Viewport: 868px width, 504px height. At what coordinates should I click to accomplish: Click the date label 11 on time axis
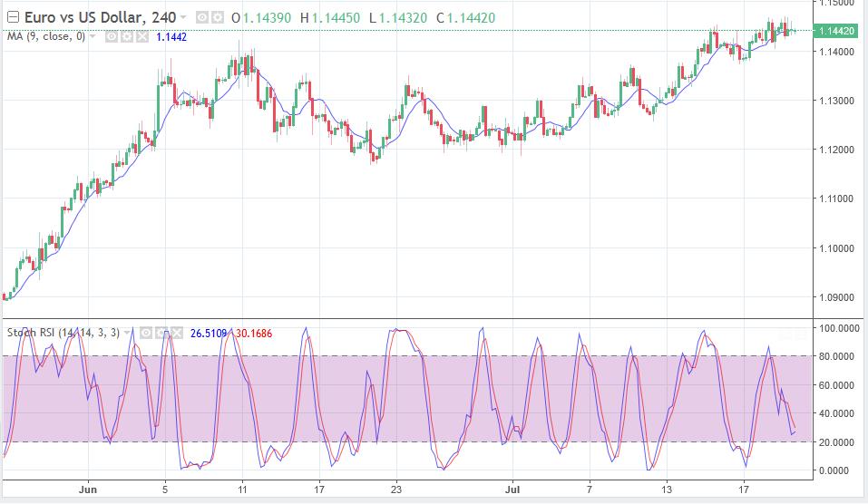(242, 489)
